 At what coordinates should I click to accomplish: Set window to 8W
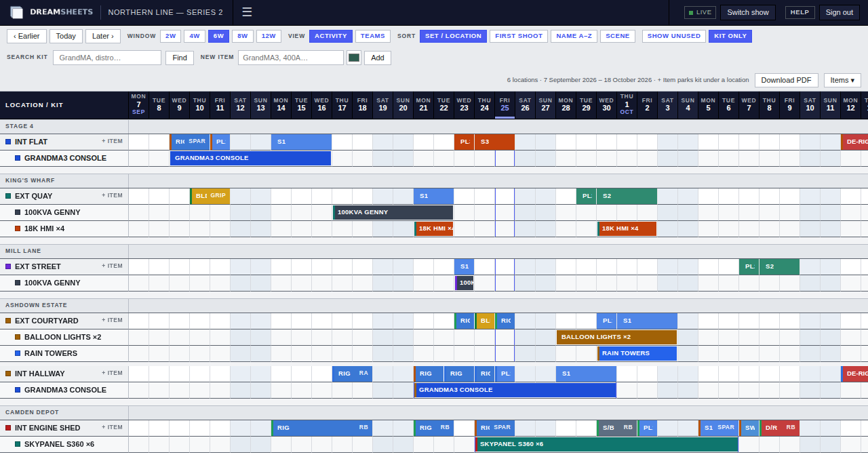click(x=242, y=36)
